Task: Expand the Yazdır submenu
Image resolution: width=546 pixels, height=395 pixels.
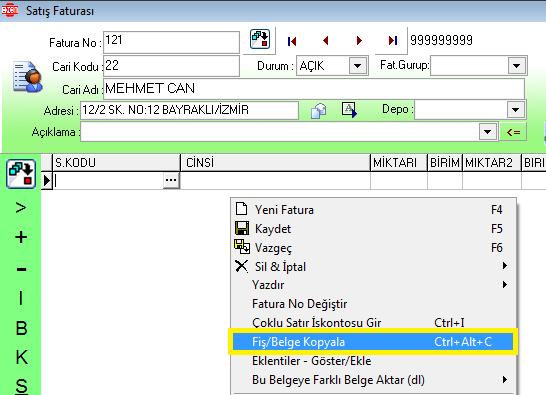Action: tap(505, 285)
